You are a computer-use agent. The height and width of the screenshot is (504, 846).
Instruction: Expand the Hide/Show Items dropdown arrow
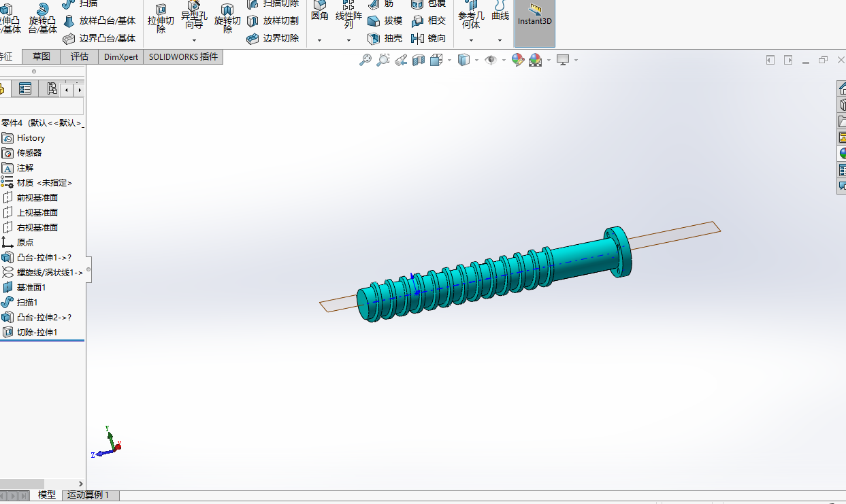504,60
